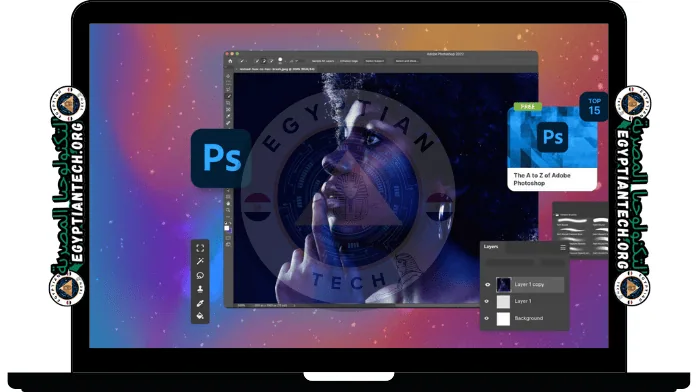Select the Layer 1 copy thumbnail

click(503, 285)
